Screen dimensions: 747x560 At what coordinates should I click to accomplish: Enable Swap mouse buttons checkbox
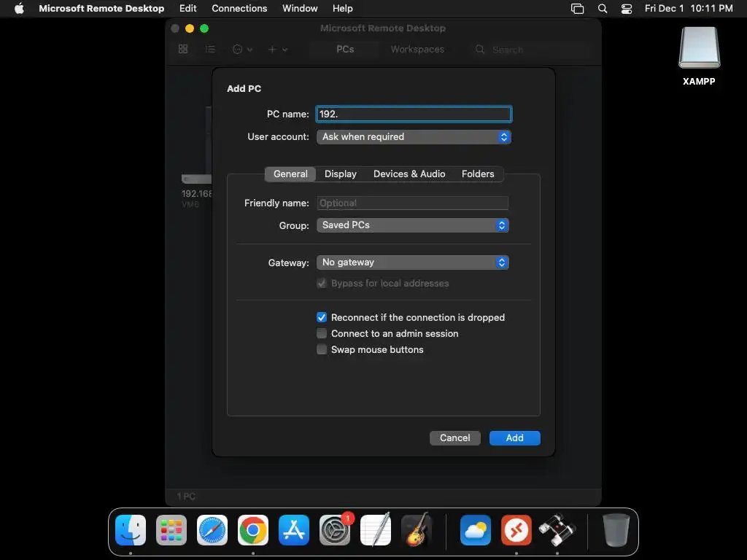(322, 349)
